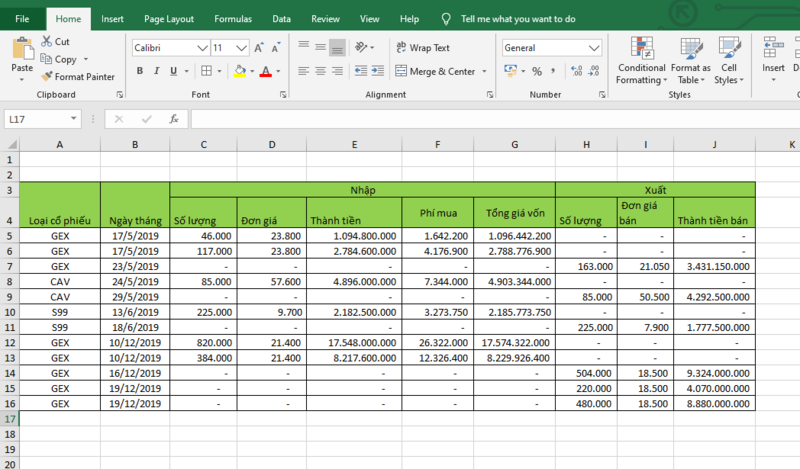Open Conditional Formatting options
Viewport: 800px width, 469px height.
(641, 60)
